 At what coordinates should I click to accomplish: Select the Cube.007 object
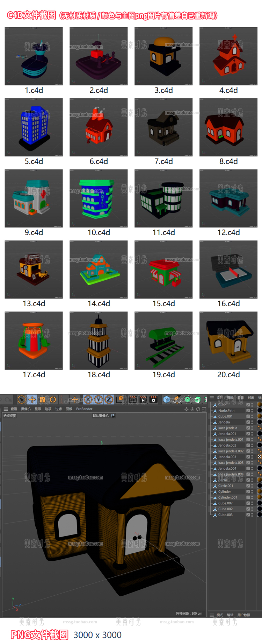click(x=225, y=503)
